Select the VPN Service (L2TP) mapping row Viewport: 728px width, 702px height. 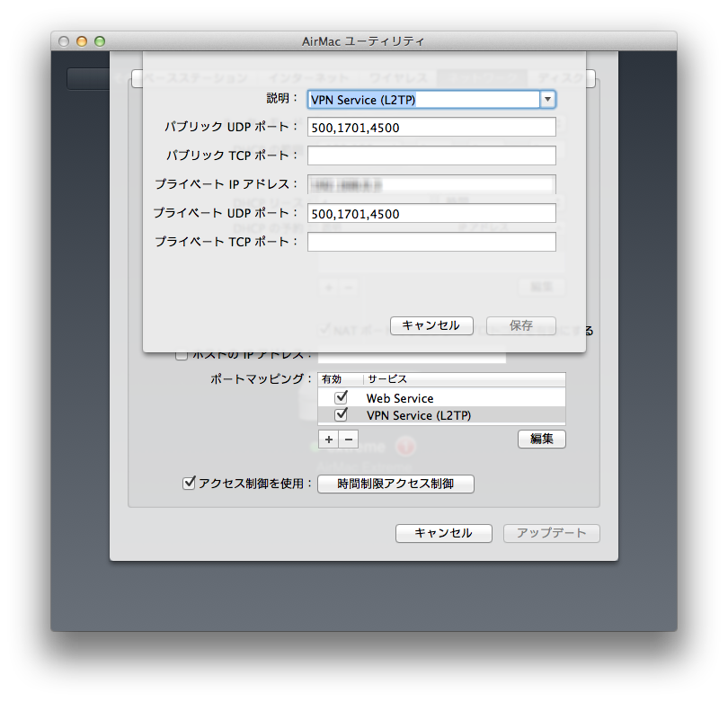click(441, 415)
